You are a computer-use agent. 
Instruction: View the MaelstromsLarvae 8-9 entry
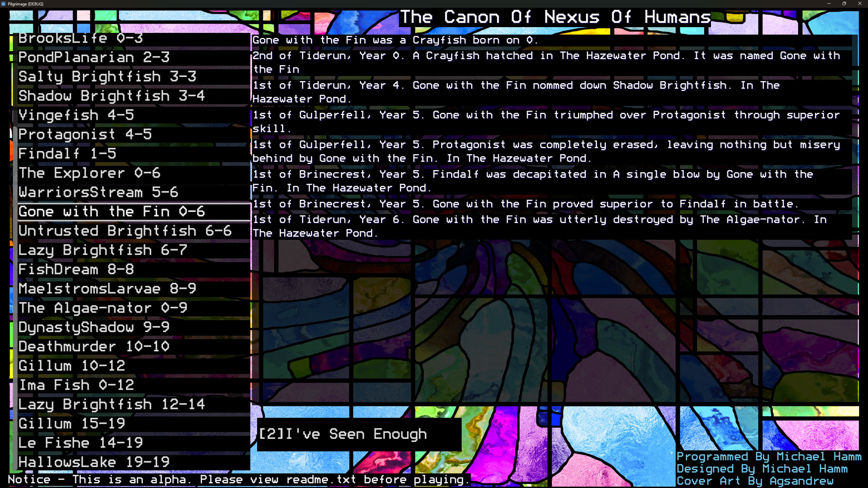click(134, 289)
